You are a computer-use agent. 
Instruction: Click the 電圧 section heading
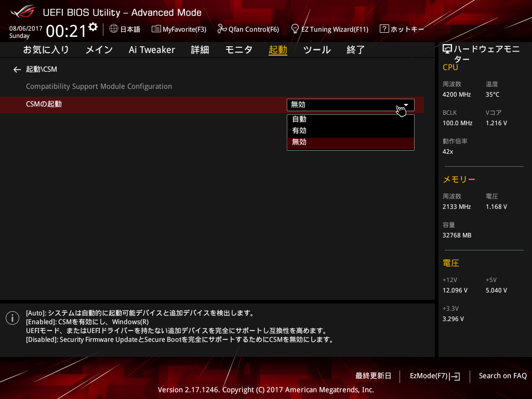click(x=450, y=263)
